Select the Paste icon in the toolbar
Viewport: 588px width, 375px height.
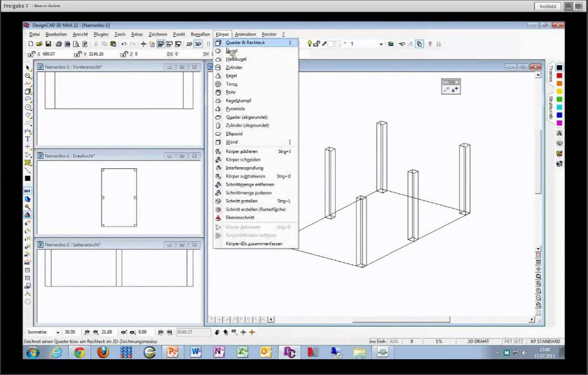tap(113, 44)
